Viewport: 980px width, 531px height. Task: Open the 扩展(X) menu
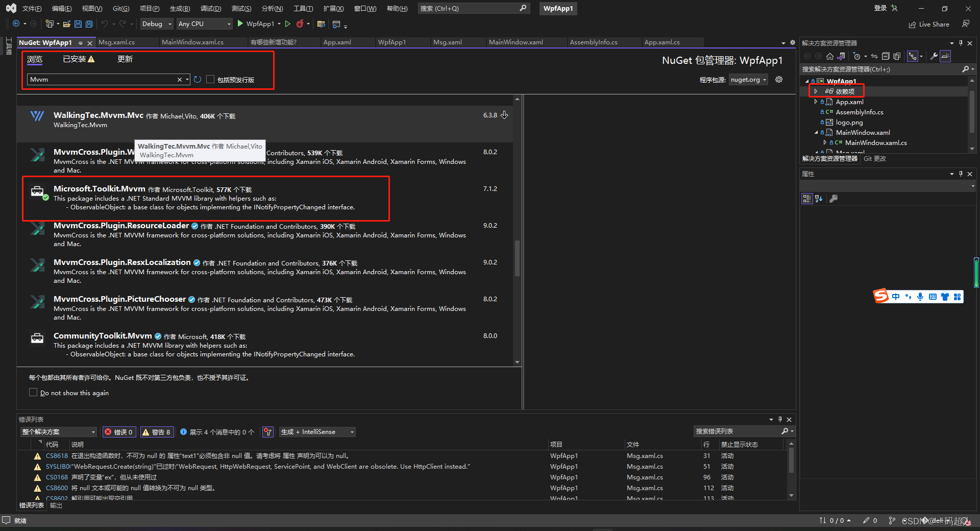[333, 9]
